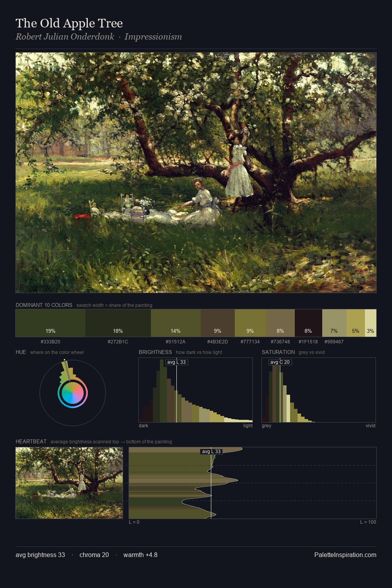Click the 'avg L 33' tag in Heartbeat chart
This screenshot has height=588, width=392.
coord(211,452)
